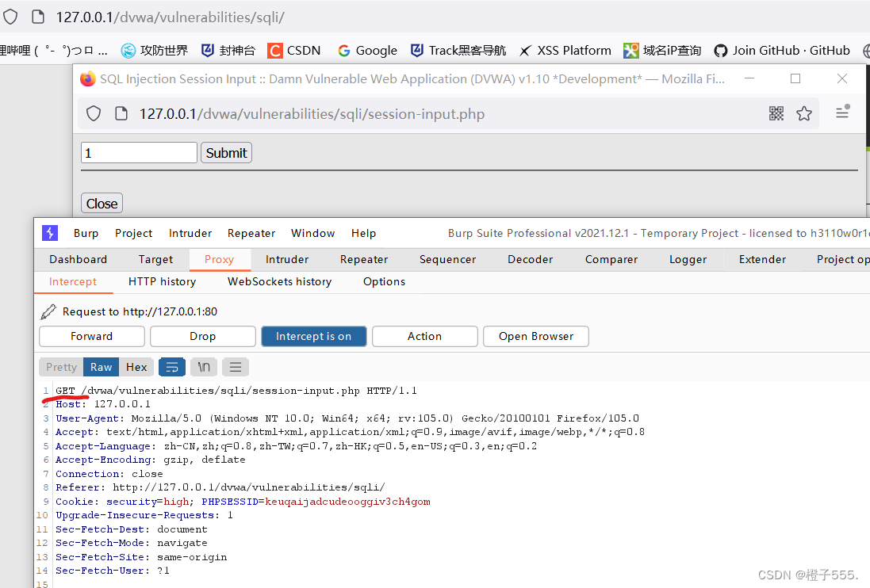This screenshot has width=870, height=588.
Task: Open the WebSockets history sub-tab
Action: click(280, 281)
